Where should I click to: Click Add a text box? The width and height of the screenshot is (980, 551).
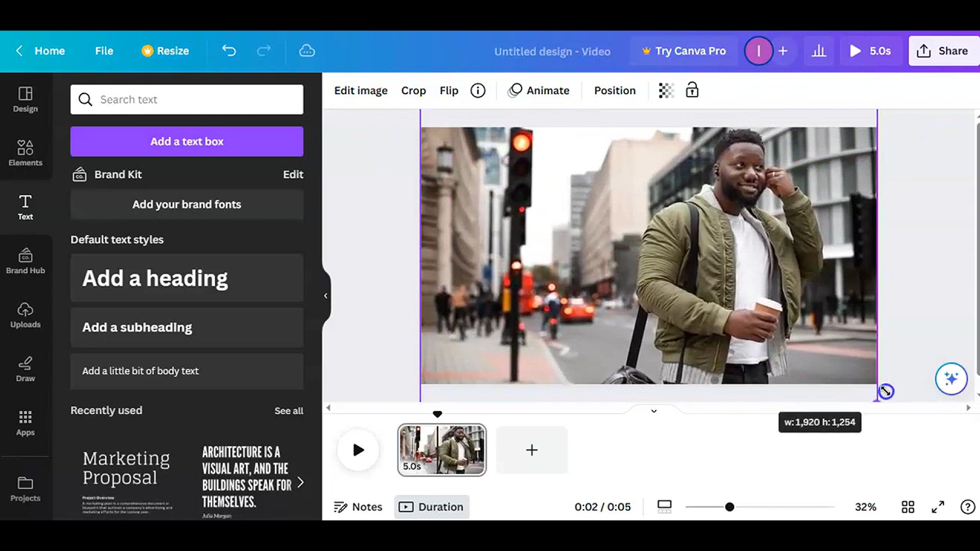pos(187,141)
